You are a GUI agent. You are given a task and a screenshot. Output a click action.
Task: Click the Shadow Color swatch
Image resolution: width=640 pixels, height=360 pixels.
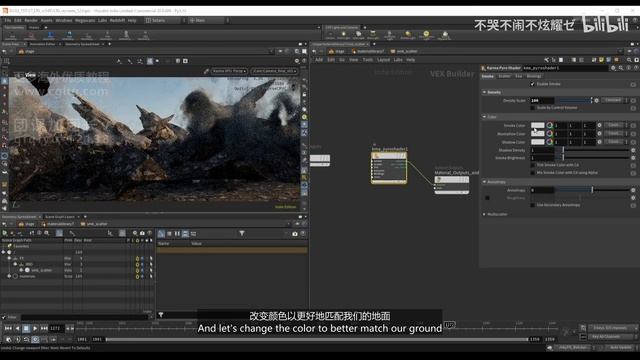pyautogui.click(x=538, y=142)
